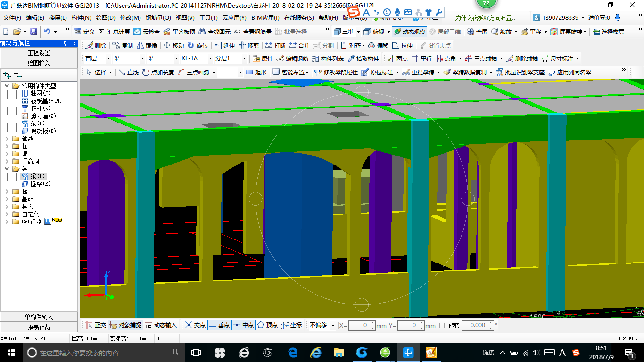Toggle 动态输入 dynamic input
Screen dimensions: 644x362
[161, 325]
